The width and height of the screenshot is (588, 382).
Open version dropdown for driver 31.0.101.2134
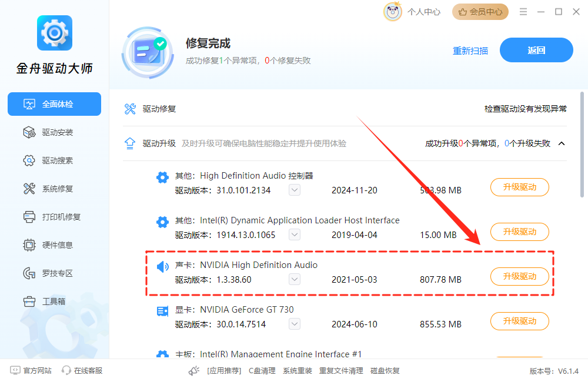[295, 190]
